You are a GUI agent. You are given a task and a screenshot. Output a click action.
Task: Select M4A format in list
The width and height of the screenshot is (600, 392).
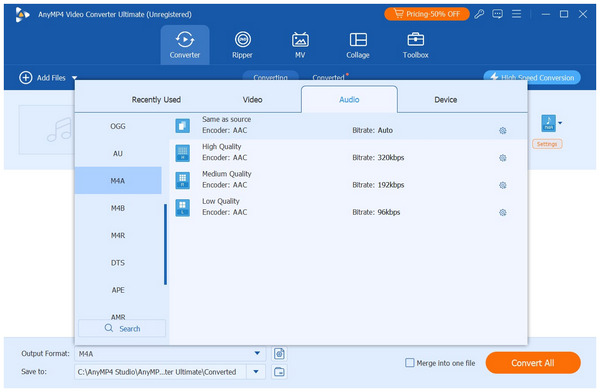(118, 181)
